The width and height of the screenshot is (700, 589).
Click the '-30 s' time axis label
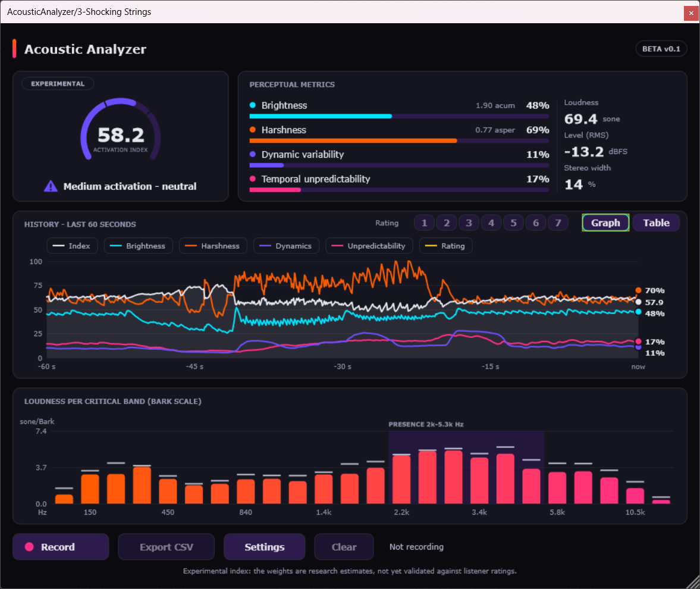[343, 366]
